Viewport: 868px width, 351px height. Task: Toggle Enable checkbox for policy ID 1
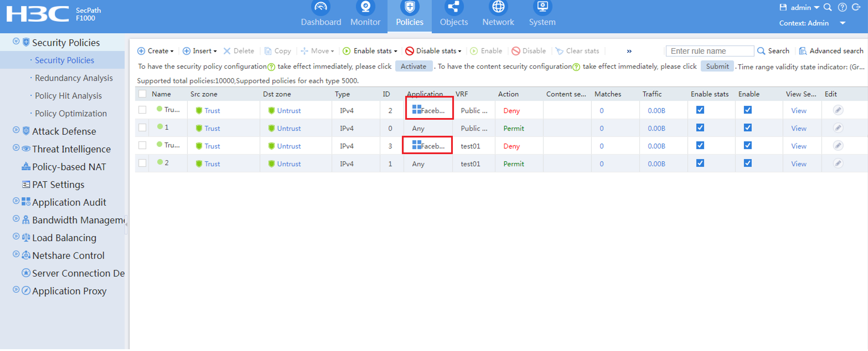(748, 163)
